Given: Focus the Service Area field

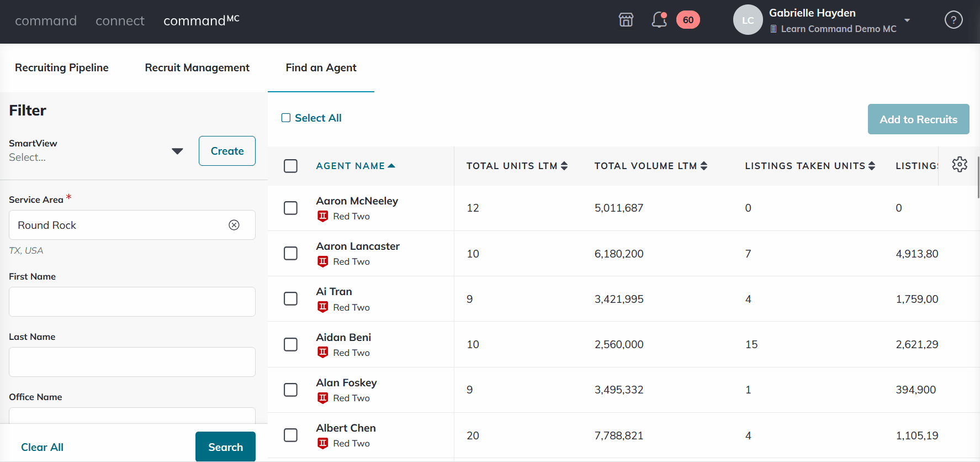Looking at the screenshot, I should coord(132,225).
